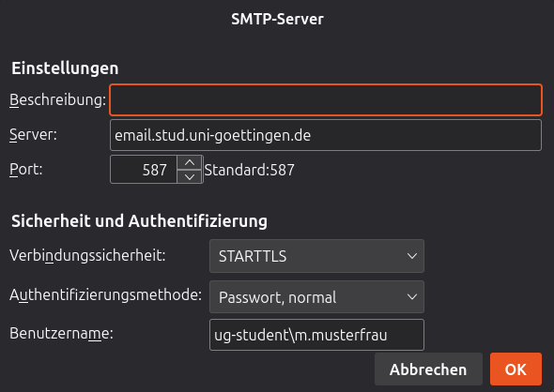Click the Authentifizierungsmethode label

click(x=106, y=295)
